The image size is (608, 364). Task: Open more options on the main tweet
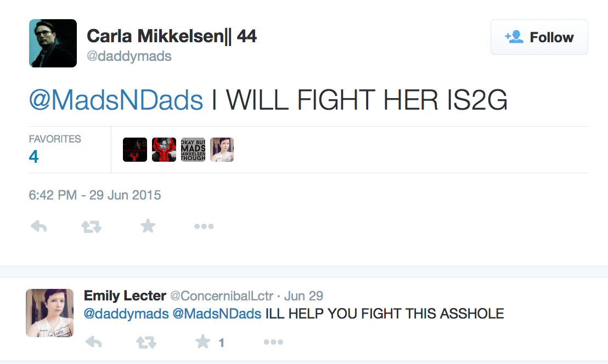click(204, 226)
